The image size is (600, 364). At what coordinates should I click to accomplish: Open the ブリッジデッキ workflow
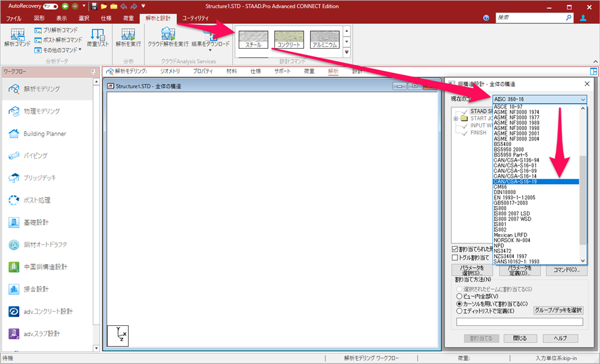(47, 178)
